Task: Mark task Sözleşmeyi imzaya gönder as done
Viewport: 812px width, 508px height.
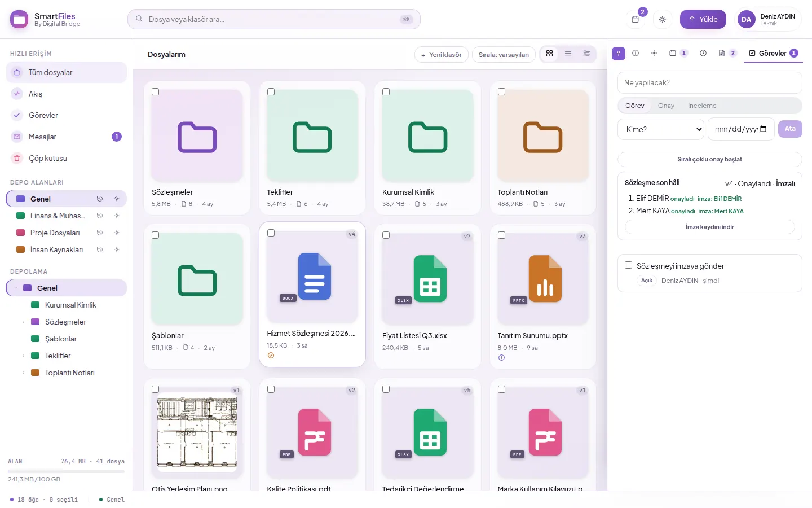Action: [x=628, y=265]
